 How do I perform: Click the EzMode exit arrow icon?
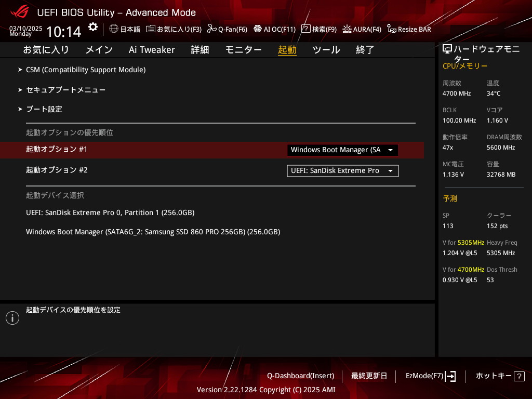[450, 376]
